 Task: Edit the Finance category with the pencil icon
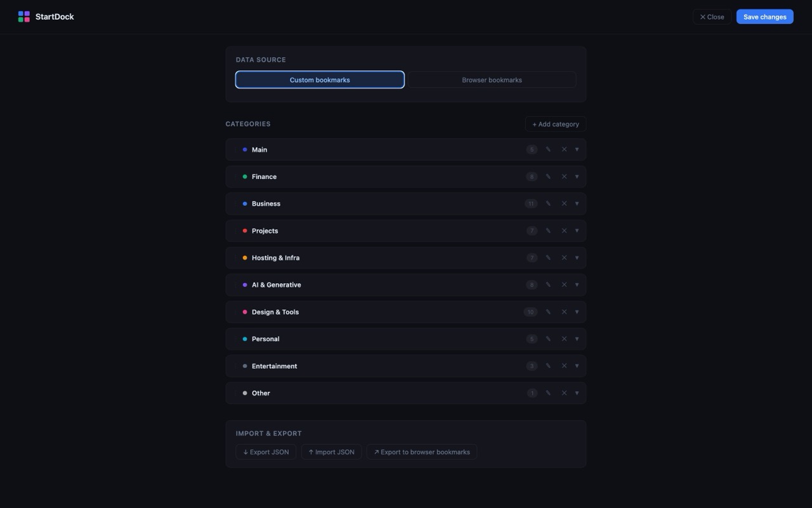pyautogui.click(x=548, y=177)
